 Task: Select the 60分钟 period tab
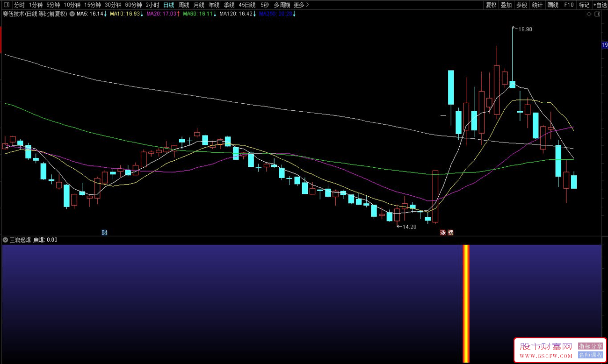(x=134, y=5)
